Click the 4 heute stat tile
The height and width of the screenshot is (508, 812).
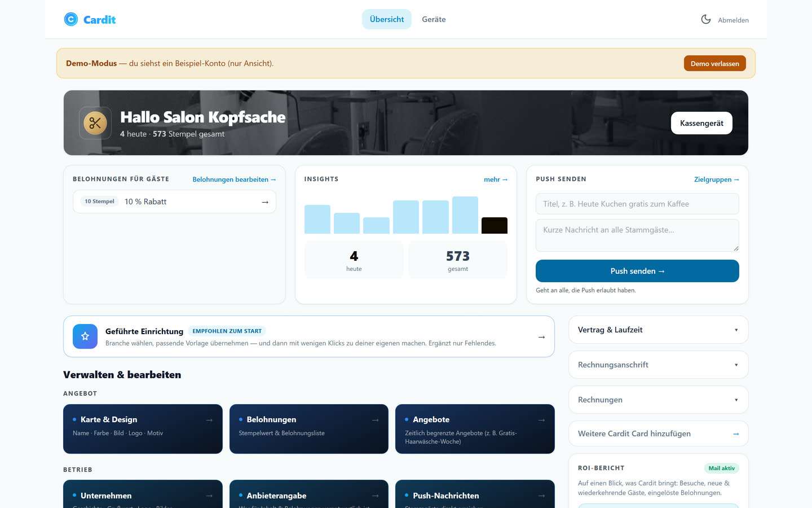click(354, 260)
